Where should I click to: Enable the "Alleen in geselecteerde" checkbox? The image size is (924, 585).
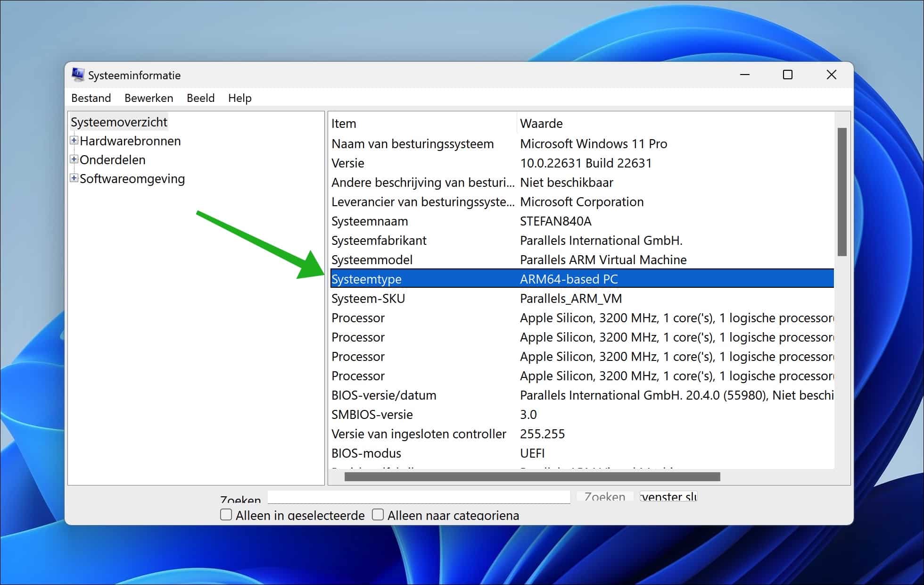tap(225, 515)
